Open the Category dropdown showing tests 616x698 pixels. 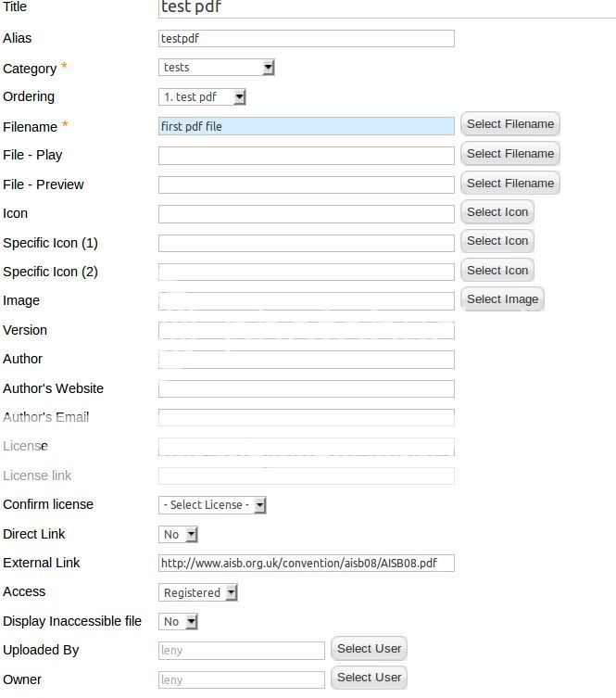click(x=217, y=68)
